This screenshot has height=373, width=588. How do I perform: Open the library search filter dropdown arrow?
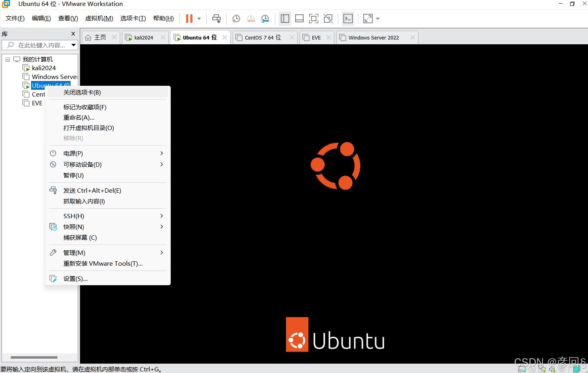(74, 45)
